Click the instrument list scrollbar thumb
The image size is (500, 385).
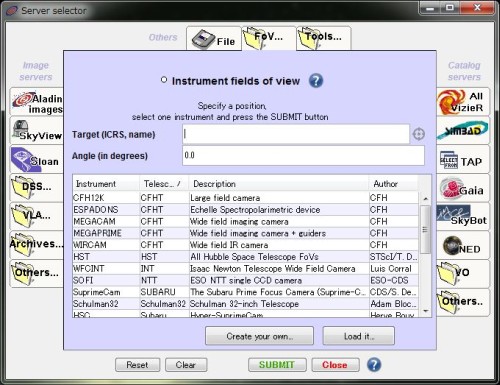(x=425, y=229)
